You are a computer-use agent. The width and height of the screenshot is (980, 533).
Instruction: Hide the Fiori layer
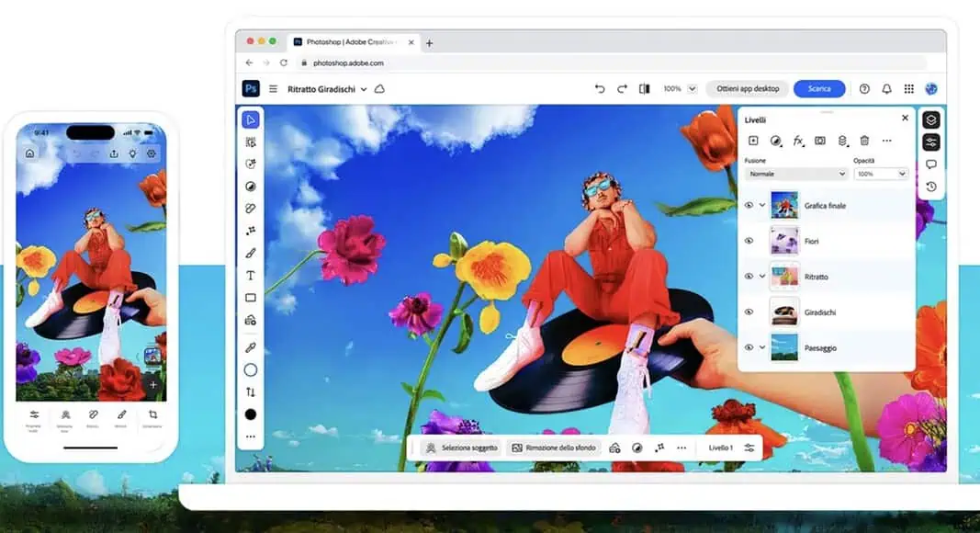click(749, 241)
